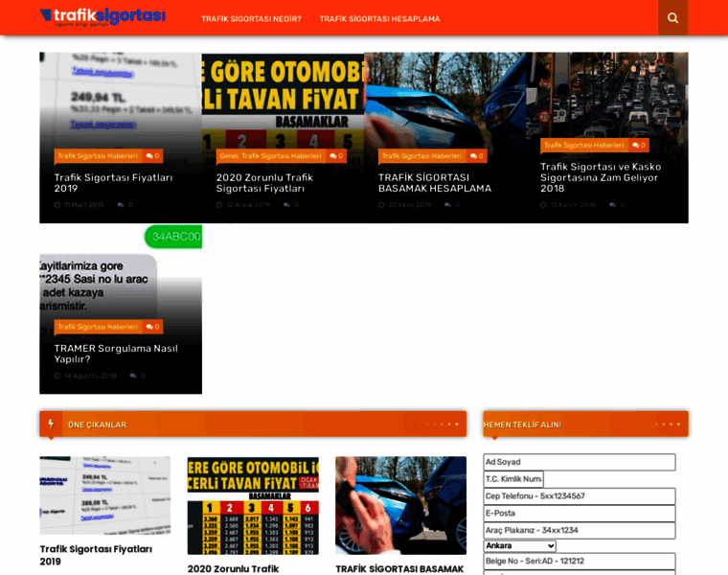Viewport: 728px width, 575px height.
Task: Click comments icon under Trafik Sigortası Fiyatları 2019 date
Action: pos(121,205)
